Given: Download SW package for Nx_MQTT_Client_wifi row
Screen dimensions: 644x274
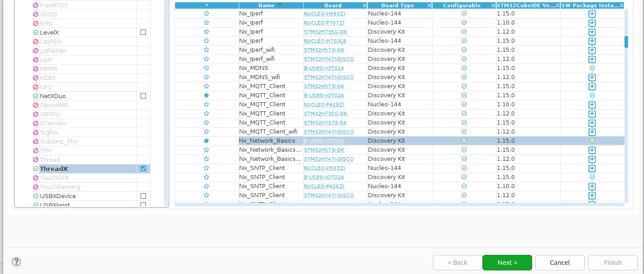Looking at the screenshot, I should point(592,132).
